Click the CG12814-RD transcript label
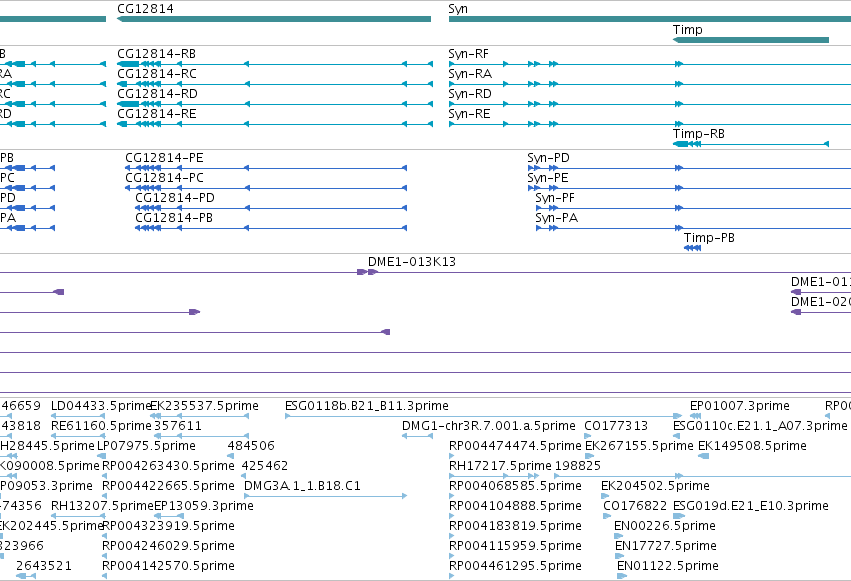Screen dimensions: 851x581 157,94
